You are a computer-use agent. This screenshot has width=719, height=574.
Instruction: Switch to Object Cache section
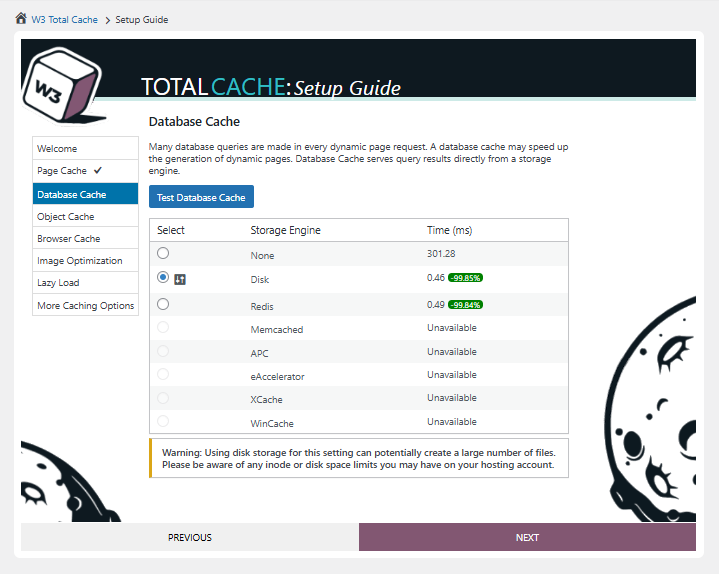[66, 217]
